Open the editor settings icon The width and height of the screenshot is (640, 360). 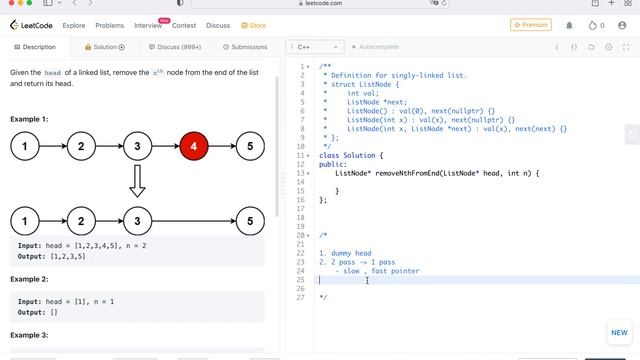point(608,47)
